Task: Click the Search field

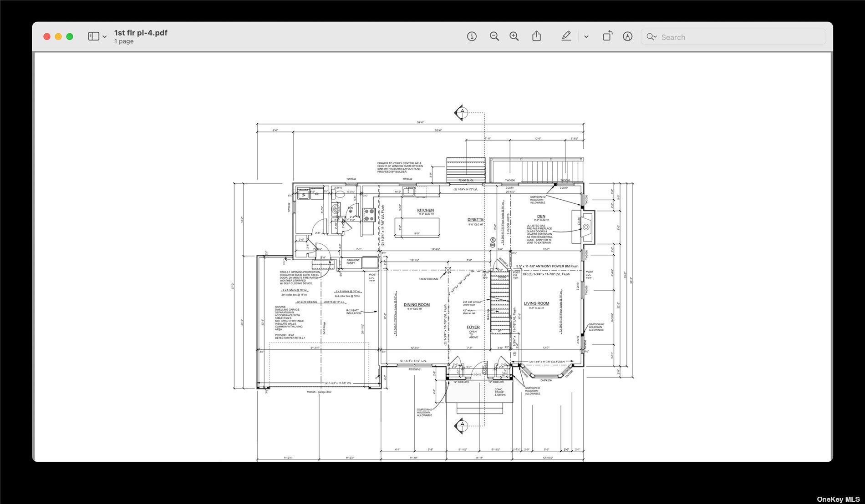Action: 733,37
